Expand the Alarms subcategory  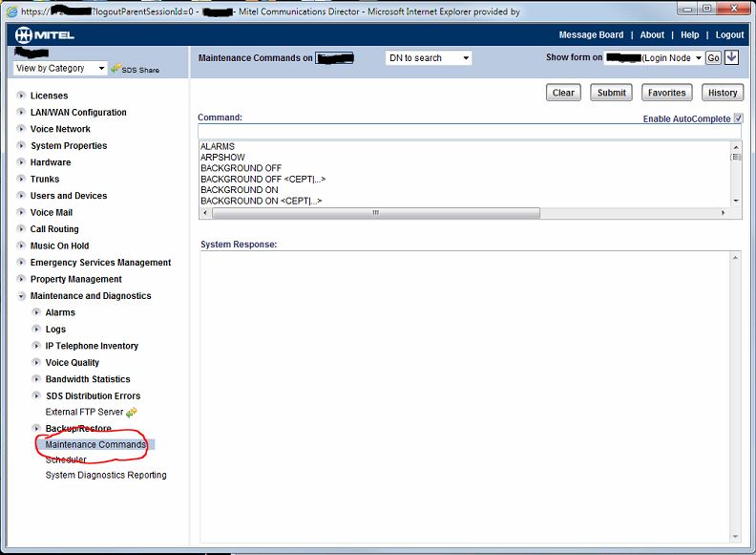coord(36,312)
